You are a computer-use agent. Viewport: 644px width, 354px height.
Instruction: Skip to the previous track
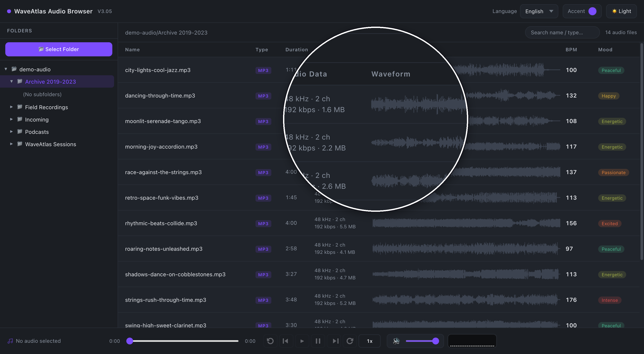pos(285,341)
